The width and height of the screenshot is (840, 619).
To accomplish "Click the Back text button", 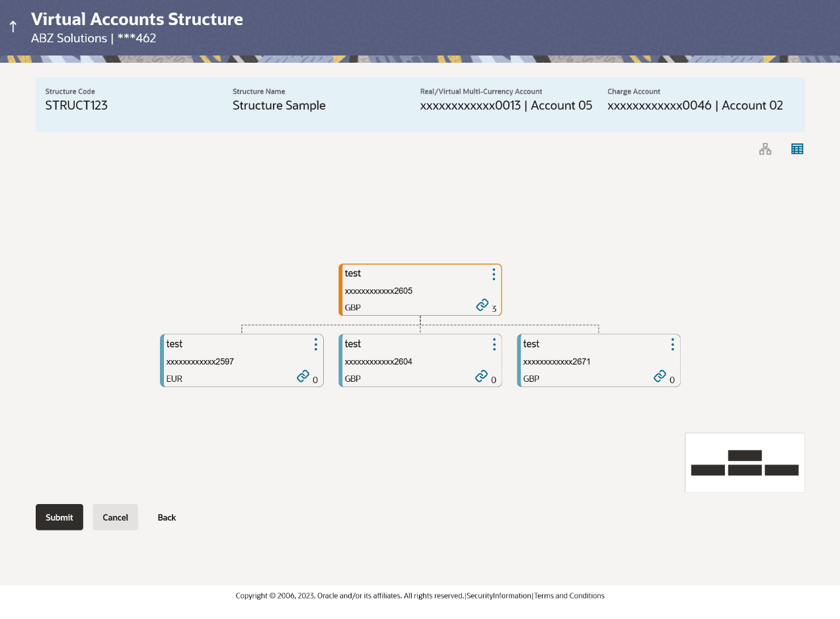I will point(167,517).
